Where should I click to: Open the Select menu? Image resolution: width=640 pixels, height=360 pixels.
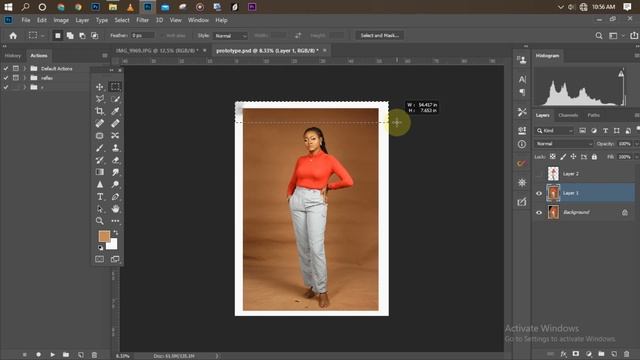click(x=122, y=20)
